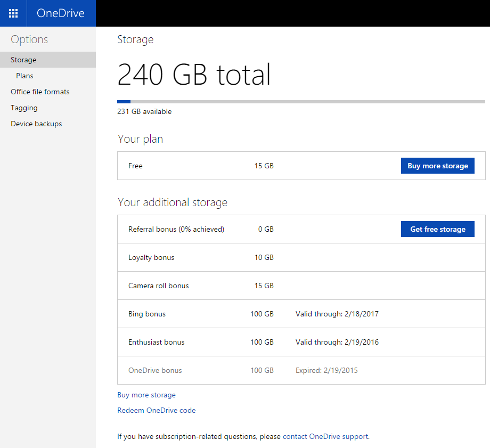Select Device backups in the sidebar
The width and height of the screenshot is (490, 448).
[36, 124]
